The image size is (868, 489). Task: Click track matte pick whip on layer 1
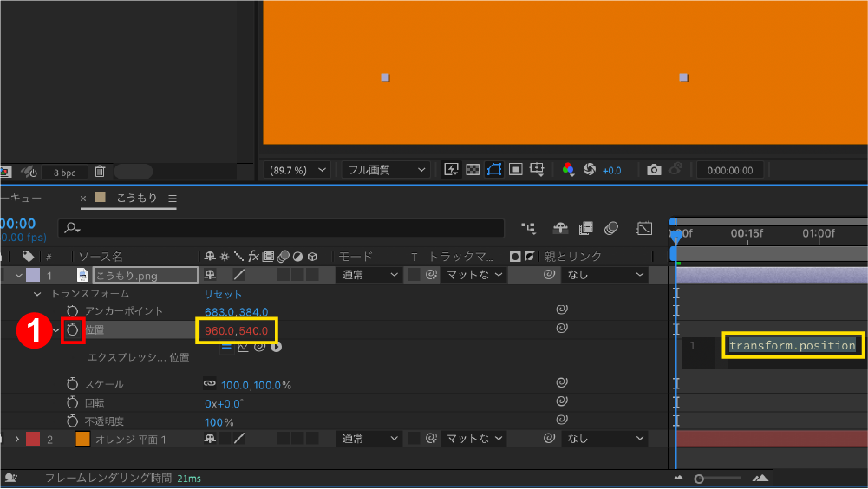[x=431, y=275]
